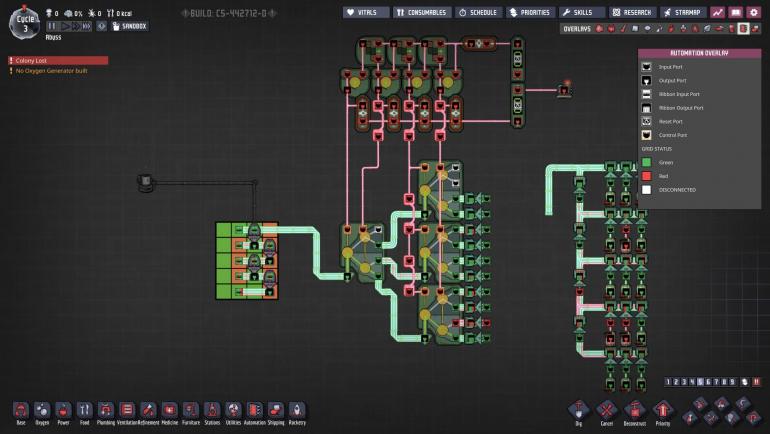770x434 pixels.
Task: Set game speed to fastest
Action: [86, 26]
